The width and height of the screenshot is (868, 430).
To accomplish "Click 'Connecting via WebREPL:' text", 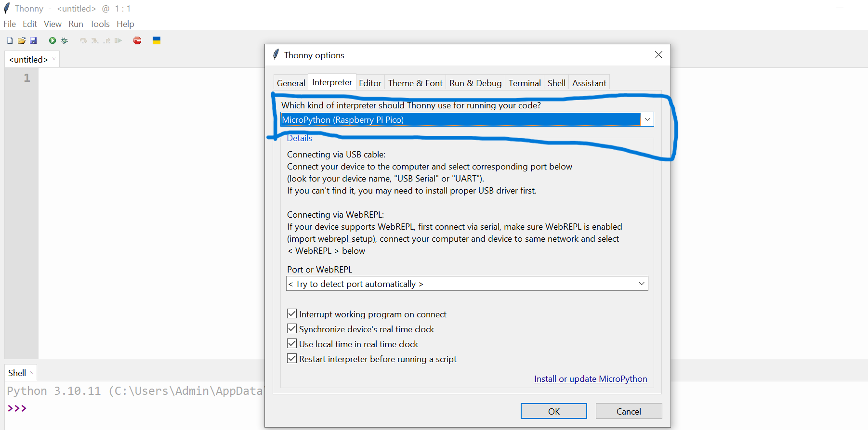I will point(335,214).
